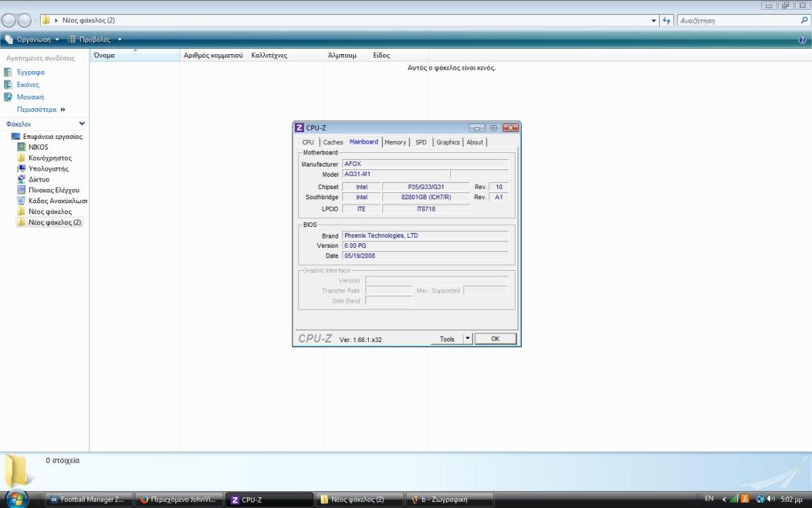Viewport: 812px width, 508px height.
Task: Click the CPU-Z title bar Z icon
Action: point(299,128)
